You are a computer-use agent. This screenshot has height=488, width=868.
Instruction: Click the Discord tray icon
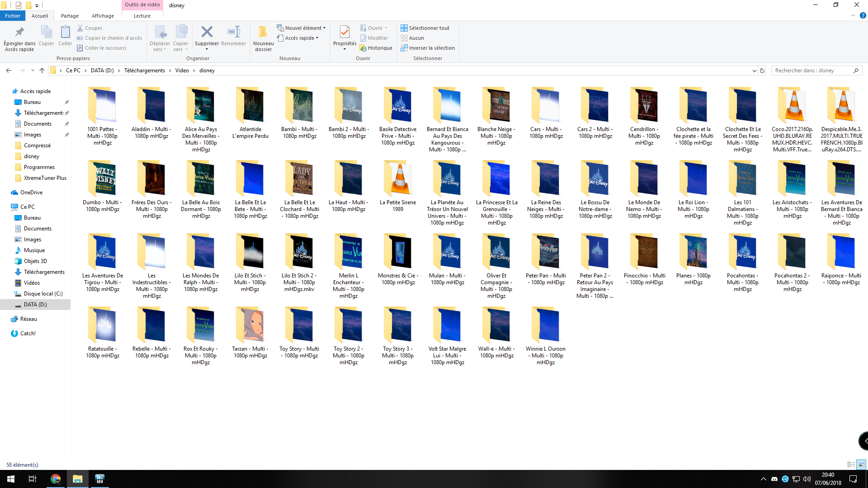point(774,479)
